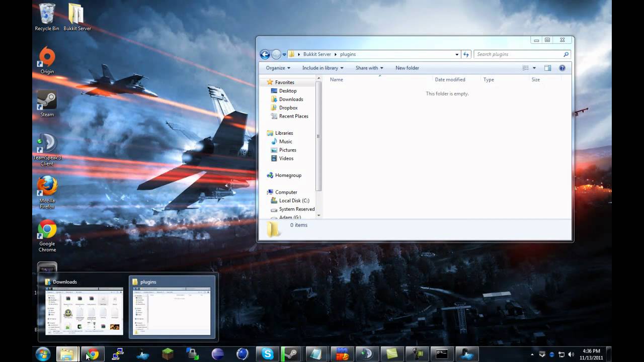
Task: Select the Google Chrome desktop shortcut
Action: coord(47,235)
